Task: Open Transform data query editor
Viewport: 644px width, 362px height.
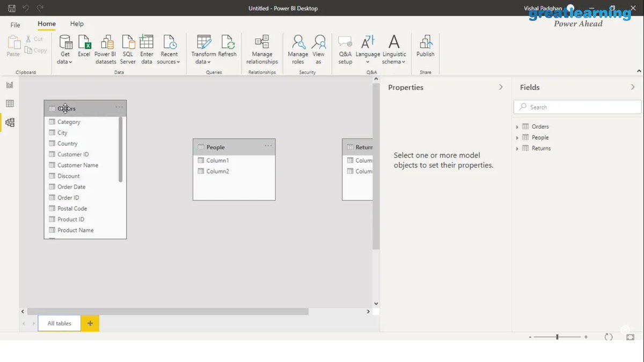Action: [x=203, y=50]
